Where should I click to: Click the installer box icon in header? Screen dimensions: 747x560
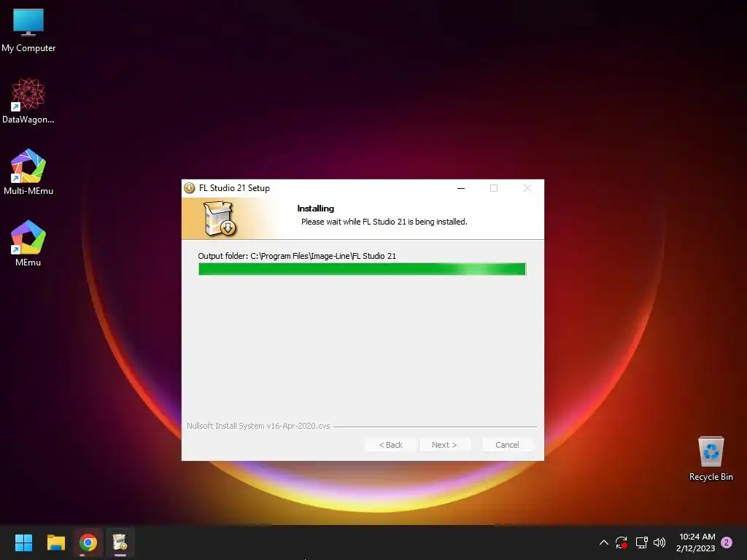(x=220, y=219)
